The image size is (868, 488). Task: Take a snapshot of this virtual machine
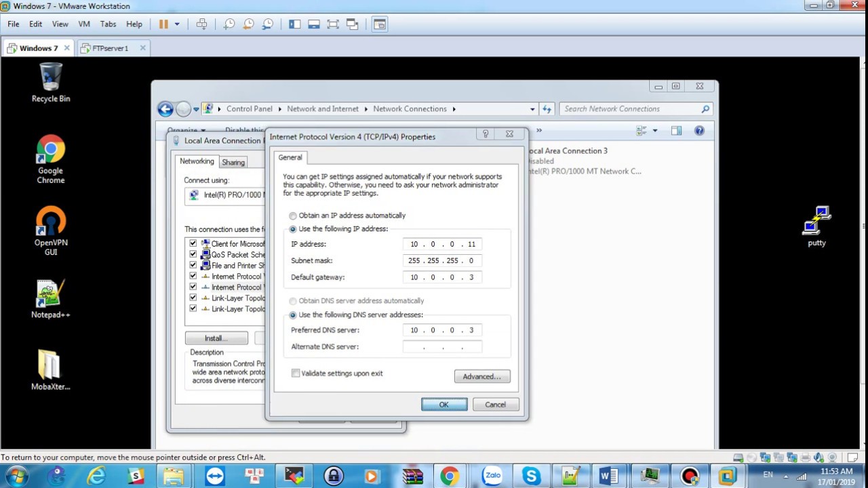[x=229, y=24]
